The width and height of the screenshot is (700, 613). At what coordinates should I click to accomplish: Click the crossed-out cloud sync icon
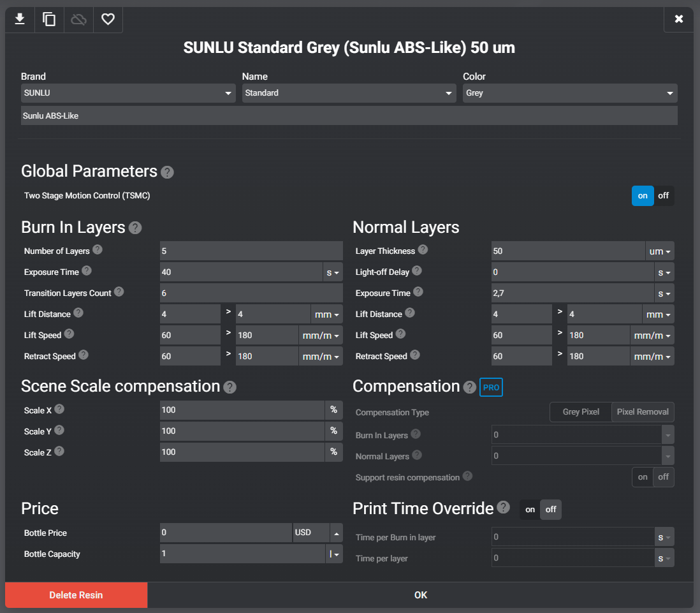(x=78, y=20)
